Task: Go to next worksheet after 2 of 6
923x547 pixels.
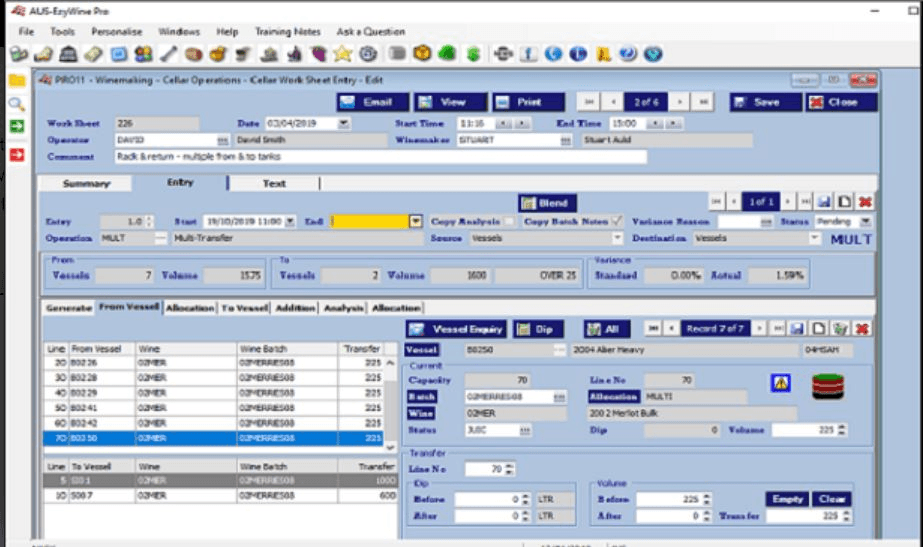Action: click(x=679, y=102)
